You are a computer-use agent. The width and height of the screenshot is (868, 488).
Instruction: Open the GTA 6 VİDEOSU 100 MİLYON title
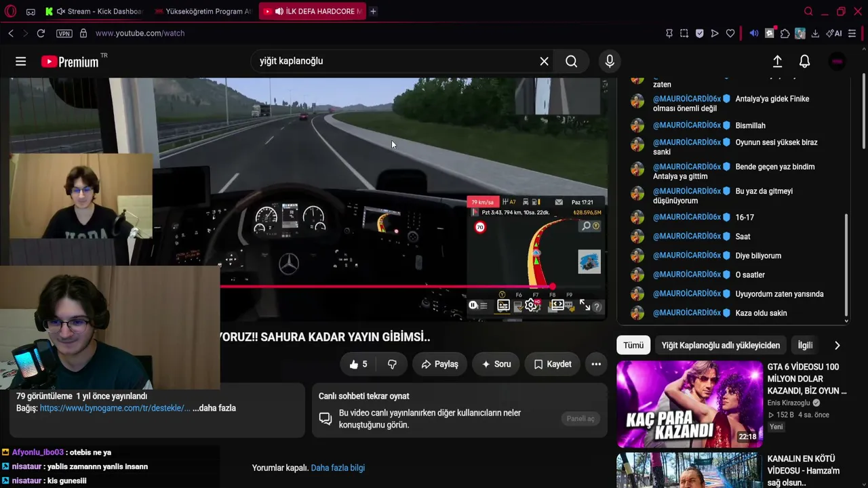[x=807, y=379]
